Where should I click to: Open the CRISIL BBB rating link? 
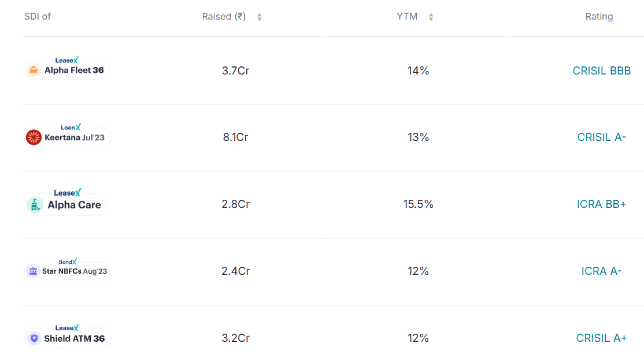point(602,70)
